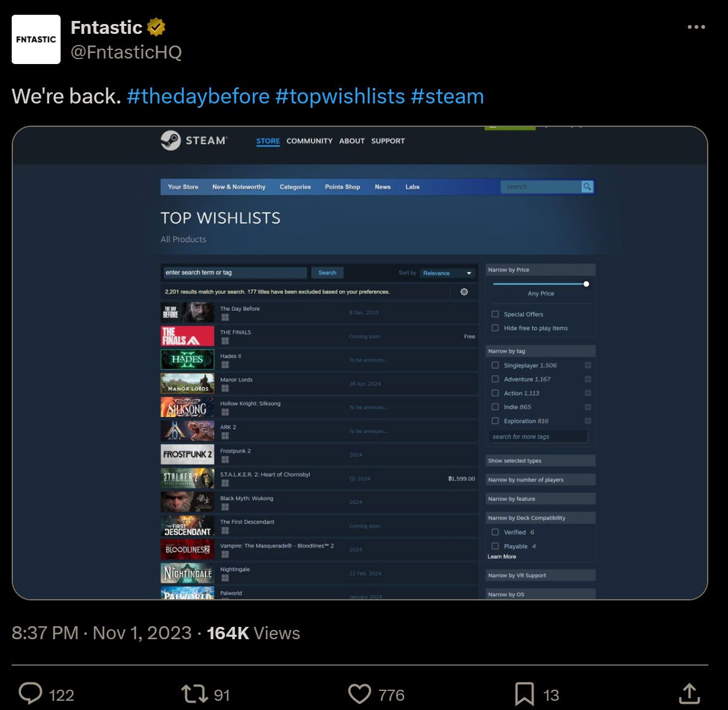Screen dimensions: 728x710
Task: Click the reply speech bubble icon
Action: coord(31,694)
